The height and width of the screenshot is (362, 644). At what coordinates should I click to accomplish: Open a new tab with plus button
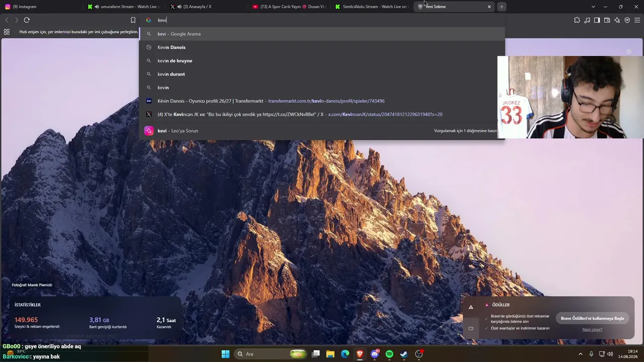pyautogui.click(x=502, y=7)
